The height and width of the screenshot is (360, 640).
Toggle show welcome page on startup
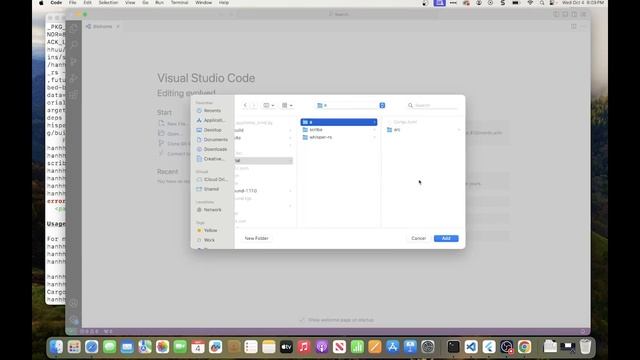(x=302, y=320)
